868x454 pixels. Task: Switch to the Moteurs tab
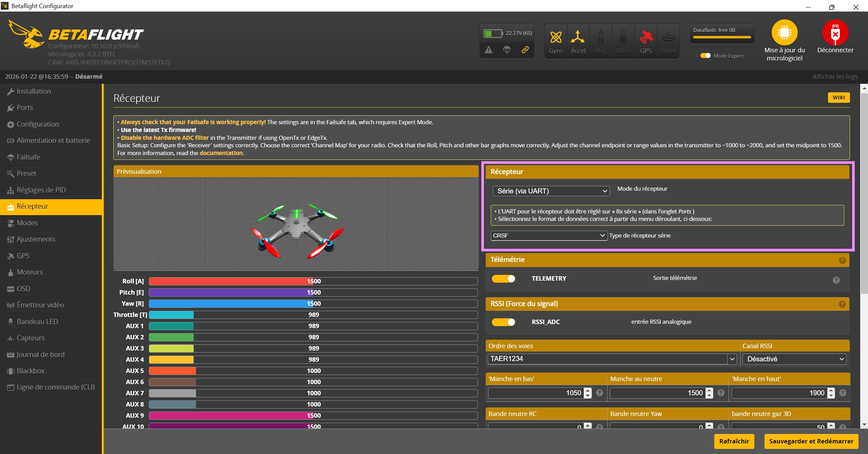pos(30,272)
